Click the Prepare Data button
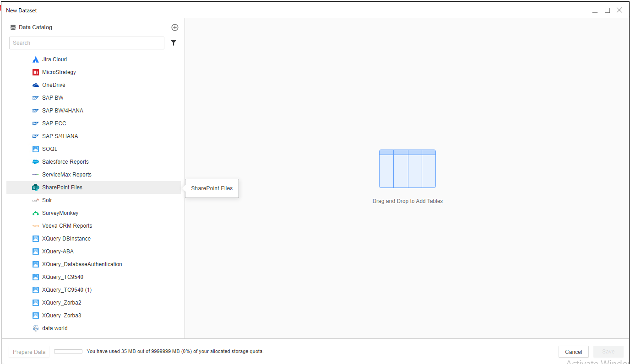630x364 pixels. pos(29,352)
